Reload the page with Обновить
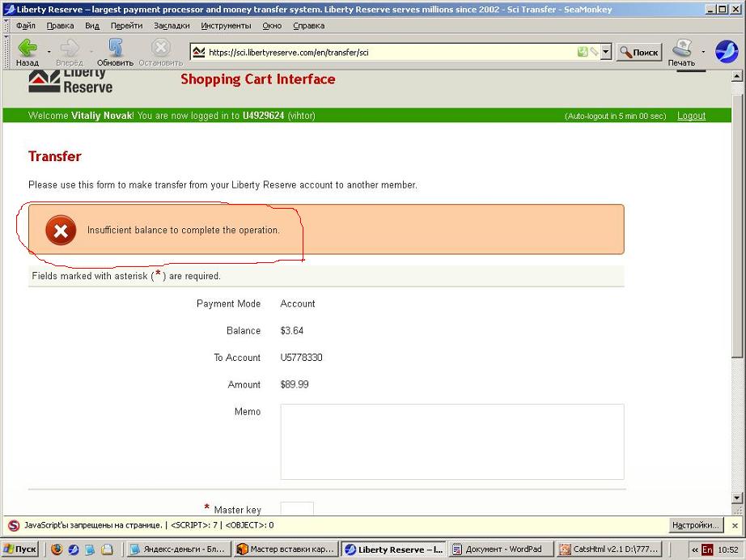 (115, 52)
